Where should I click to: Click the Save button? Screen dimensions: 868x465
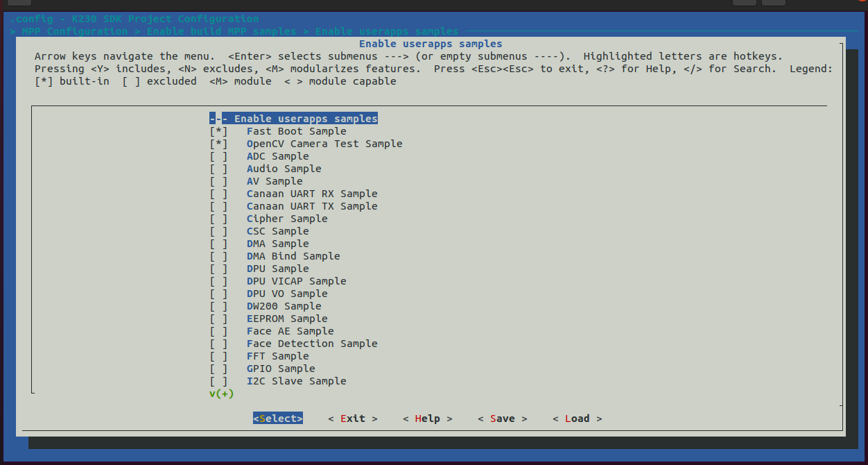[502, 418]
